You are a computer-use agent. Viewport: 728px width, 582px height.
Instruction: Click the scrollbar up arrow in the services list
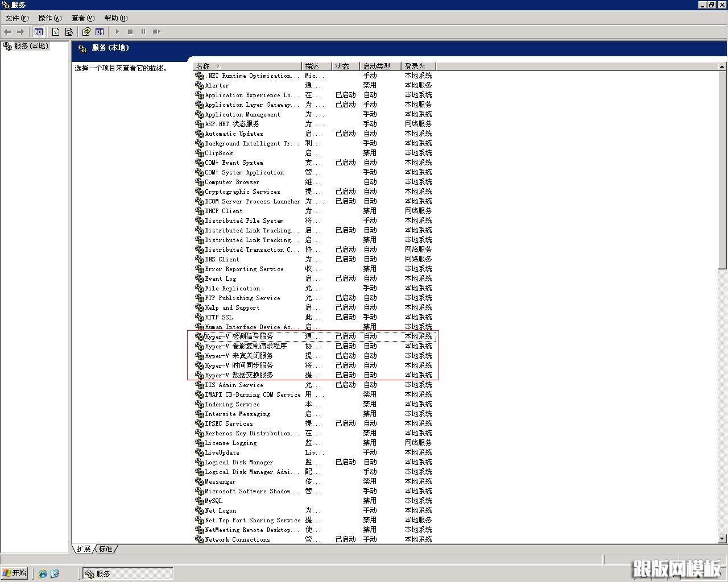[x=722, y=66]
